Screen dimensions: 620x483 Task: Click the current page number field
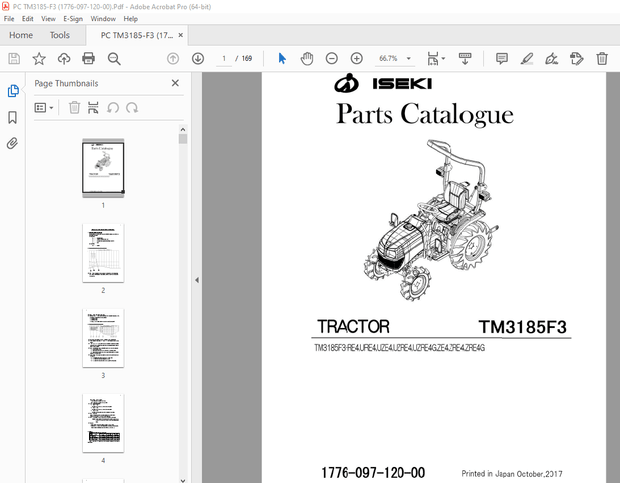tap(224, 58)
